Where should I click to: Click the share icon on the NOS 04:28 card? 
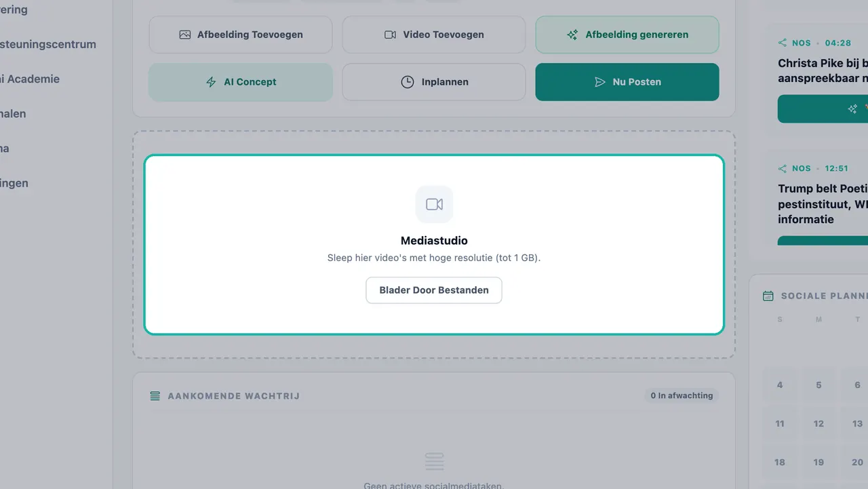783,43
